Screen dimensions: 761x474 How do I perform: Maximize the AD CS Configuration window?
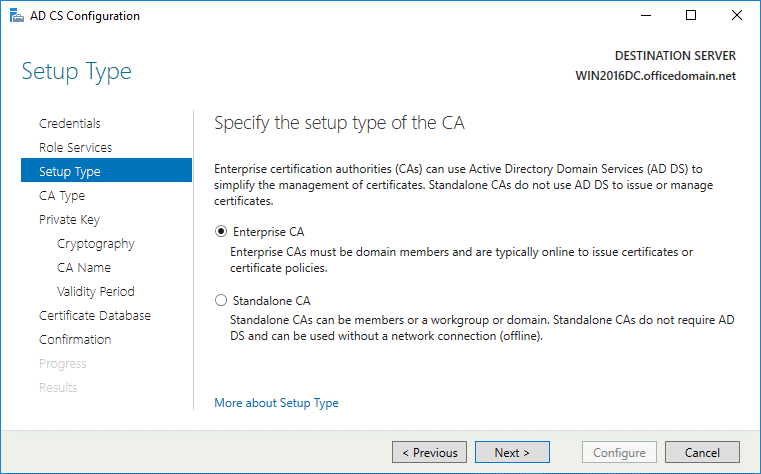[x=691, y=16]
